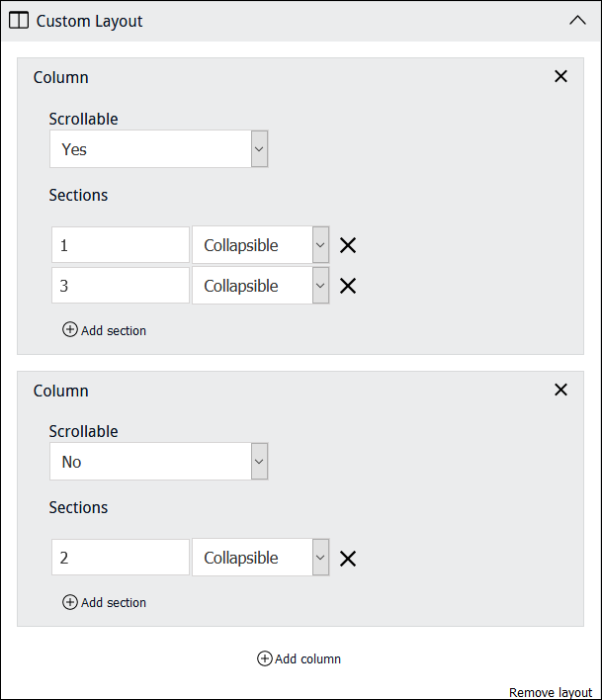The image size is (602, 700).
Task: Click the Custom Layout columns icon
Action: [19, 21]
